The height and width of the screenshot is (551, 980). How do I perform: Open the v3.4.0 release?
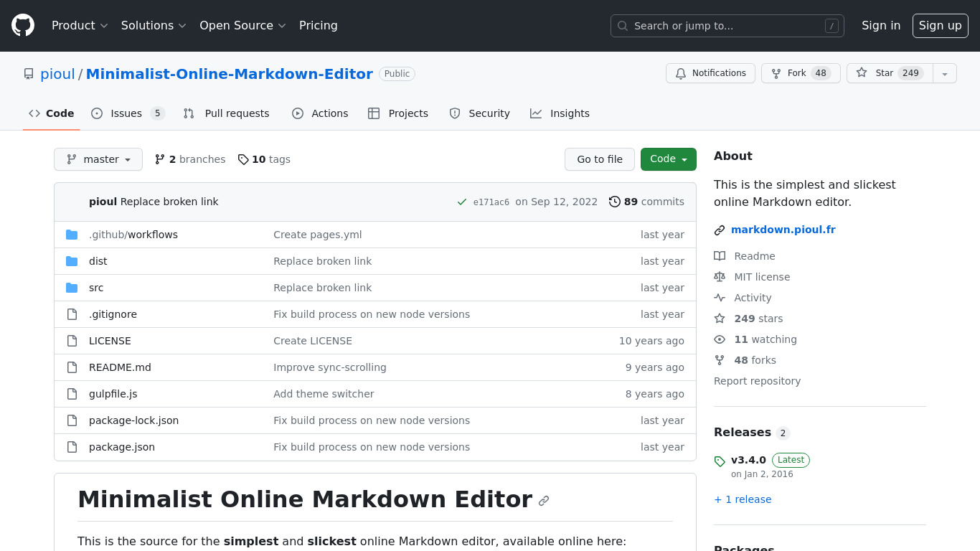pyautogui.click(x=748, y=460)
